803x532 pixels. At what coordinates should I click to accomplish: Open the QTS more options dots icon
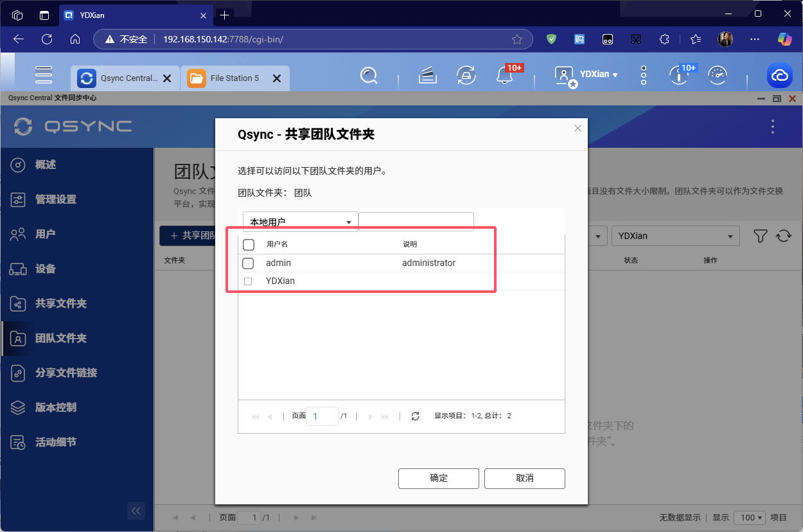[x=644, y=75]
